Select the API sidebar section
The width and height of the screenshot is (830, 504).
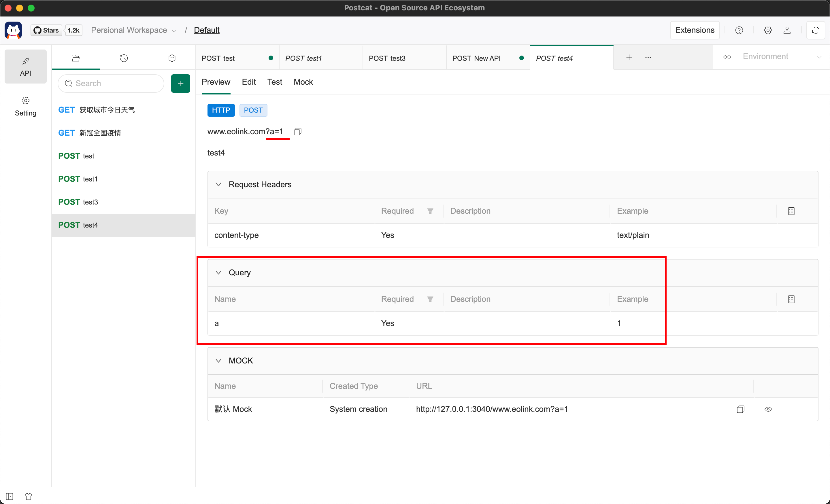(26, 66)
